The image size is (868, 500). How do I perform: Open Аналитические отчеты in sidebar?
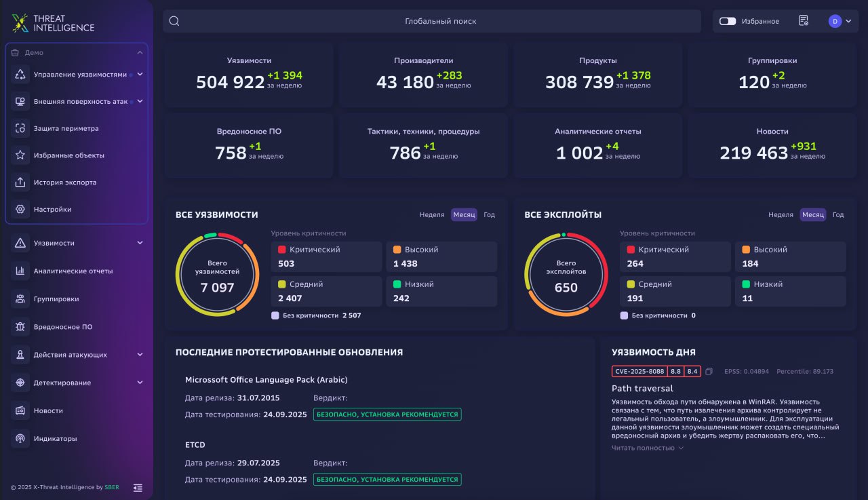click(x=73, y=271)
